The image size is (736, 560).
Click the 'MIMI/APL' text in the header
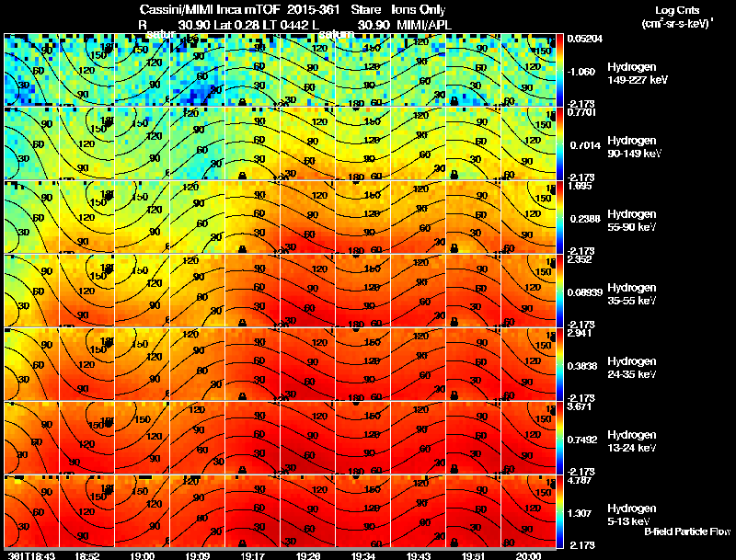(424, 25)
